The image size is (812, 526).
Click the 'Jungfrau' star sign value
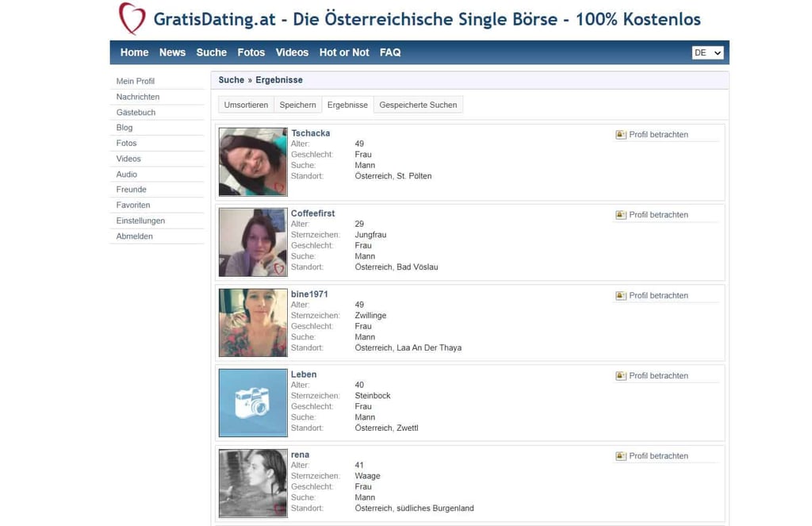tap(370, 236)
